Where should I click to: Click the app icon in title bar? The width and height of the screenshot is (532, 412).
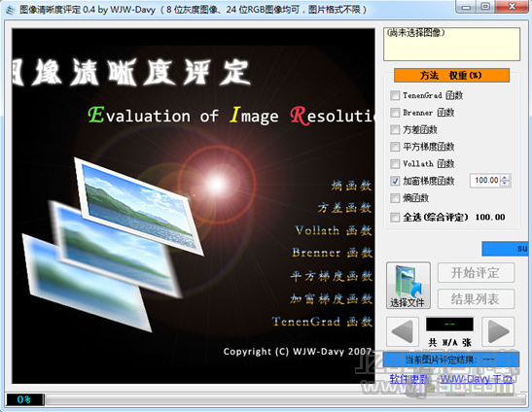point(11,10)
